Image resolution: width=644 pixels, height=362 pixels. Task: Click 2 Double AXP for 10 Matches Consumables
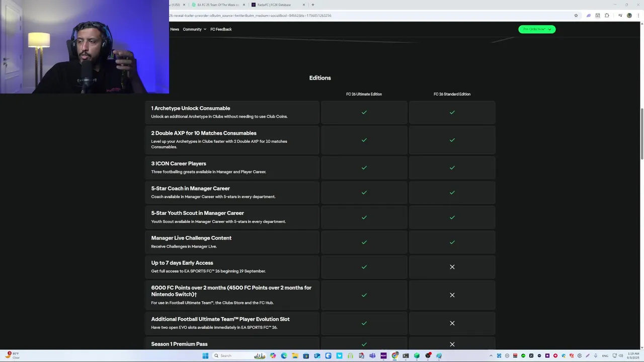coord(204,133)
